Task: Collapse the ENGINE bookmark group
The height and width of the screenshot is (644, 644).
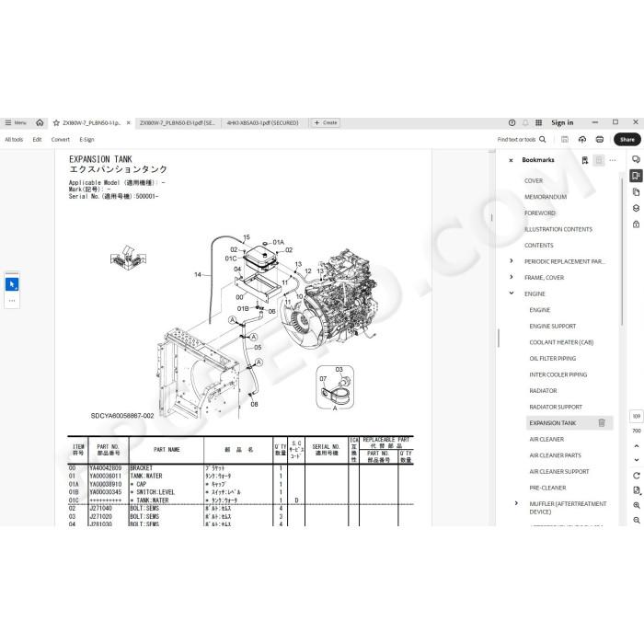Action: point(512,293)
